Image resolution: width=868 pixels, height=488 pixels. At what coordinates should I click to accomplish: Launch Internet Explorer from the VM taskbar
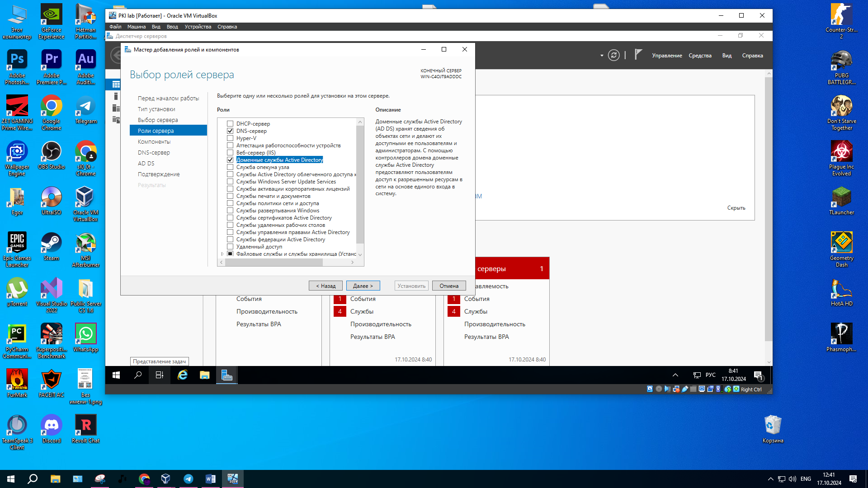[183, 375]
